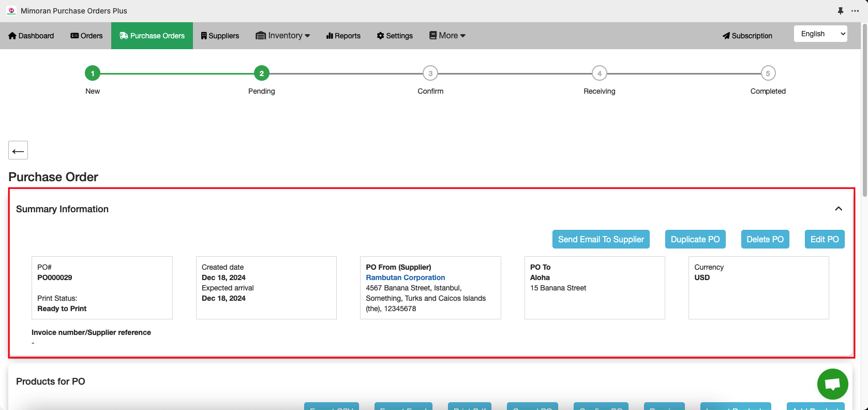The height and width of the screenshot is (410, 868).
Task: Open the Reports tab
Action: (x=343, y=36)
